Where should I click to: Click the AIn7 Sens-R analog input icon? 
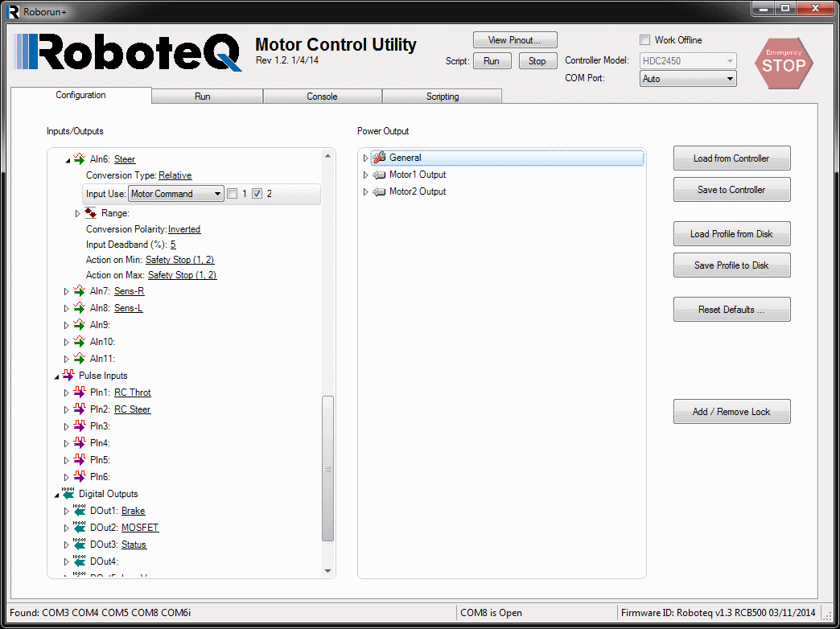point(79,291)
